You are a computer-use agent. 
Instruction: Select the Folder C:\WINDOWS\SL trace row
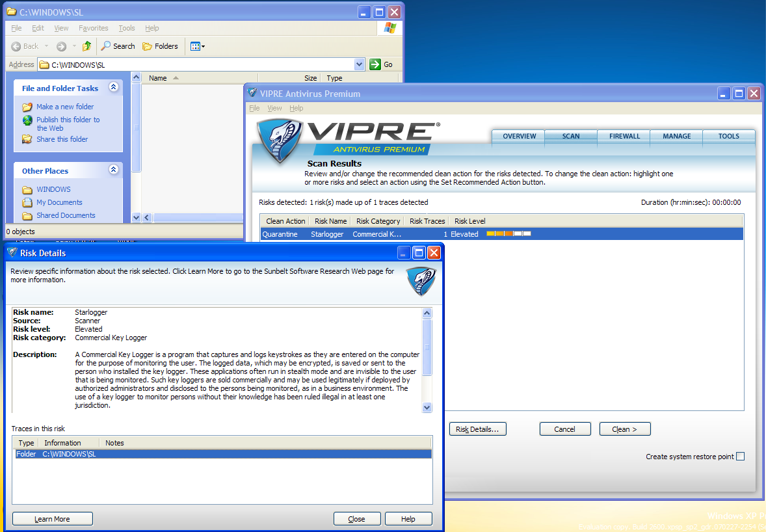coord(222,455)
